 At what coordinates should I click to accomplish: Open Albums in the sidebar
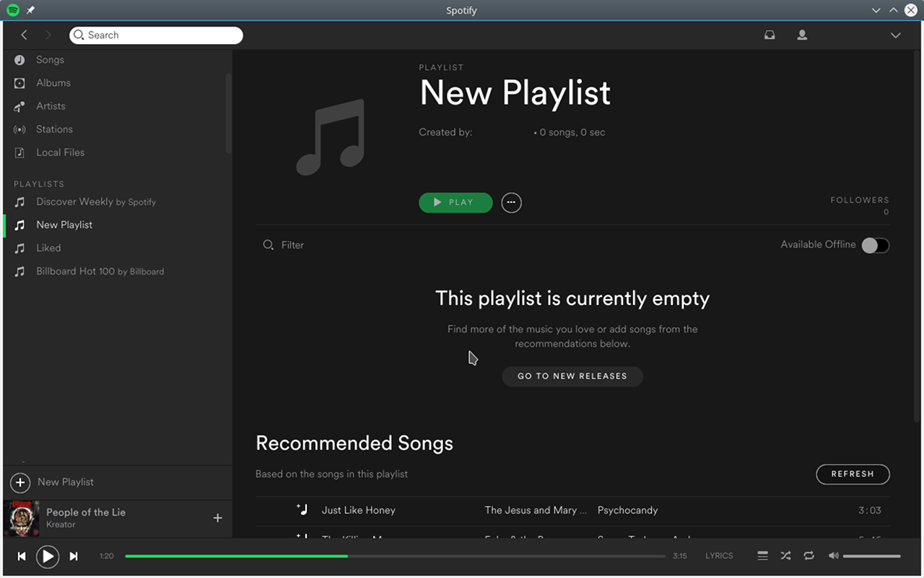pyautogui.click(x=53, y=83)
